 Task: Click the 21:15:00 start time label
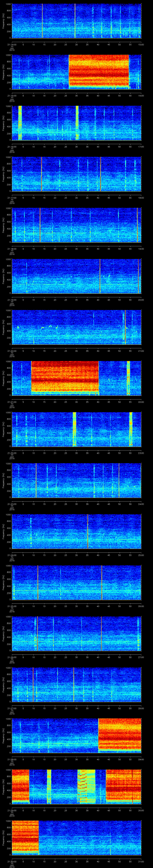[x=12, y=96]
